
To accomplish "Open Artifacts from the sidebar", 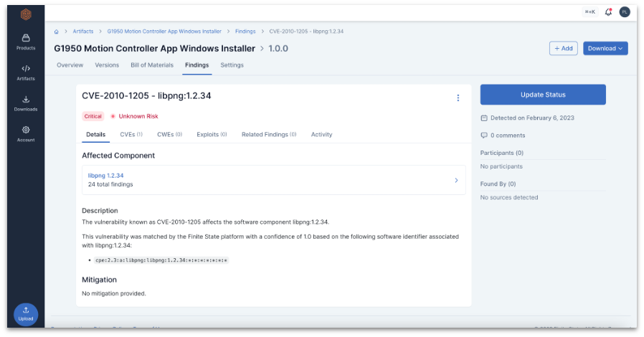I will [x=26, y=72].
